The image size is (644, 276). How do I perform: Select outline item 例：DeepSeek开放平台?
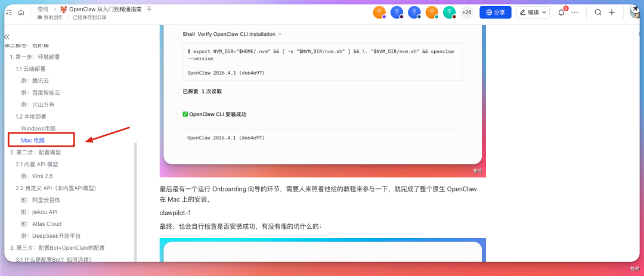point(51,235)
